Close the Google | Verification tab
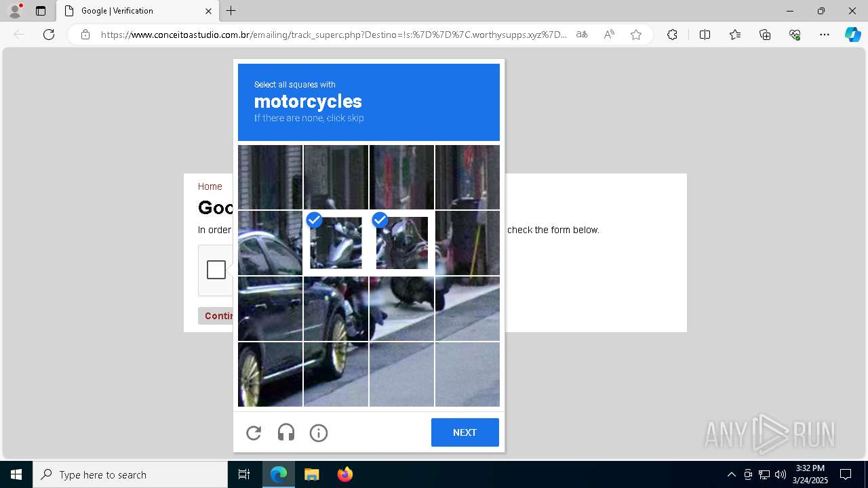The height and width of the screenshot is (488, 868). [x=208, y=11]
